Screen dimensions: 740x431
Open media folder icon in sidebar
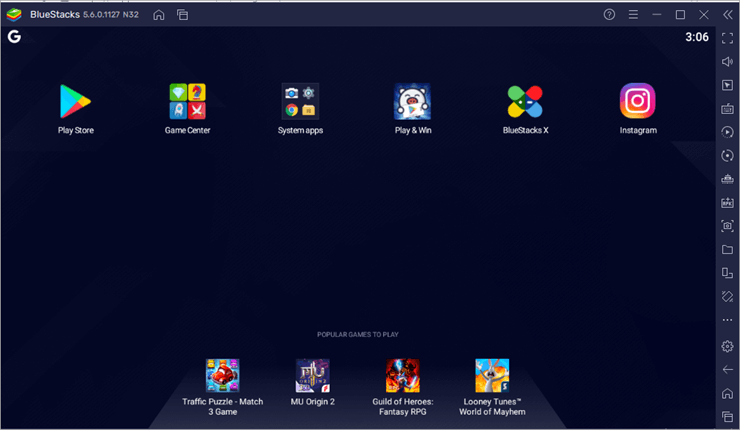tap(727, 250)
